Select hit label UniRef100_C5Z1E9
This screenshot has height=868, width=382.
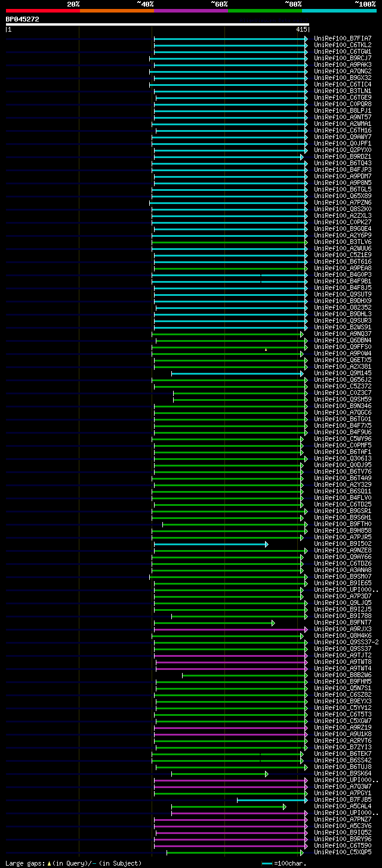coord(342,255)
